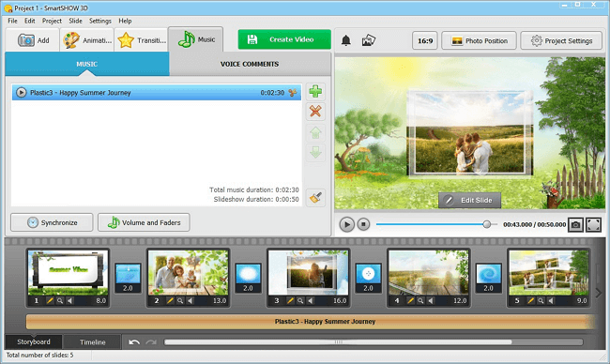The width and height of the screenshot is (610, 364).
Task: Remove selected track with the red X icon
Action: point(315,112)
